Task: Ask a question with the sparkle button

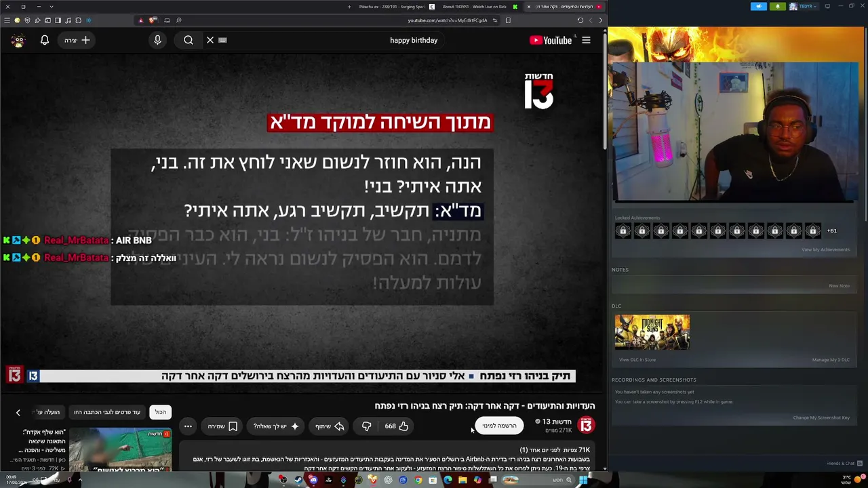Action: click(276, 426)
